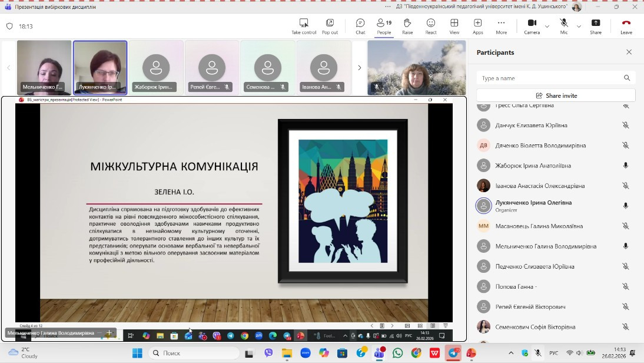
Task: Click the Share invite button
Action: click(556, 95)
